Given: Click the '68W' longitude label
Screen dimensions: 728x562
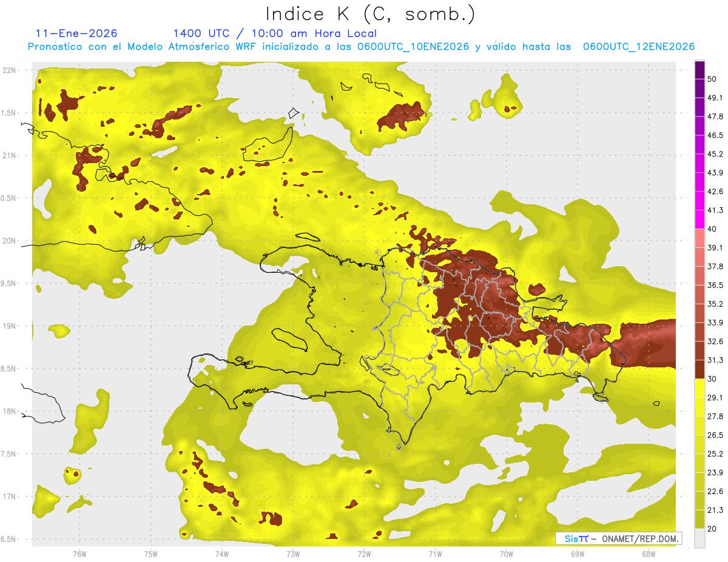Looking at the screenshot, I should tap(648, 554).
